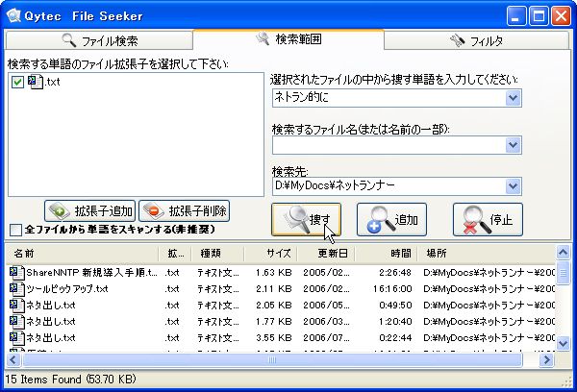The width and height of the screenshot is (577, 392).
Task: Sort results by 時間 column
Action: (x=386, y=254)
